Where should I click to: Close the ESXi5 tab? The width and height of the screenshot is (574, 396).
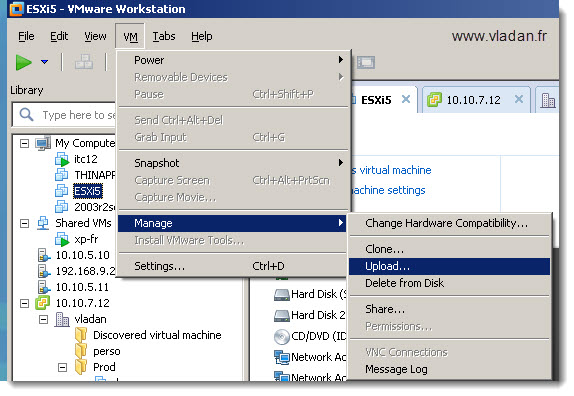406,99
